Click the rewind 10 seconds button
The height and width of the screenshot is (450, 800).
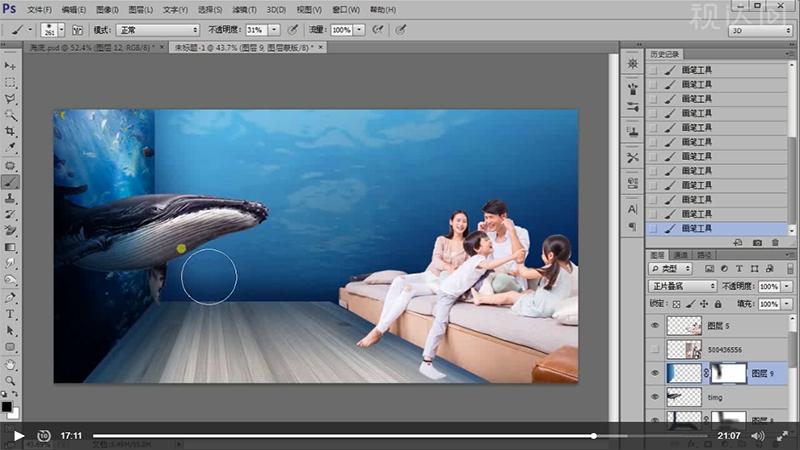[x=44, y=435]
